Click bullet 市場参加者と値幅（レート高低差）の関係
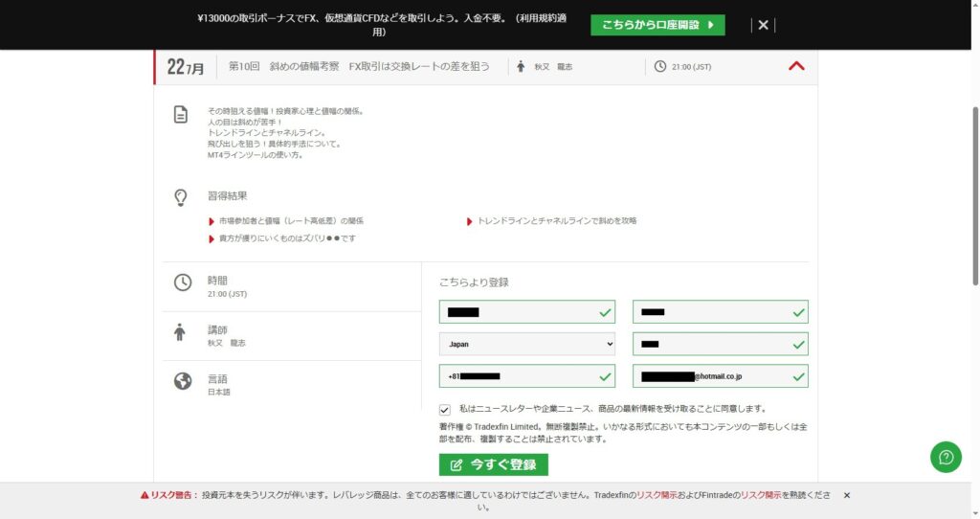Image resolution: width=980 pixels, height=519 pixels. (291, 221)
